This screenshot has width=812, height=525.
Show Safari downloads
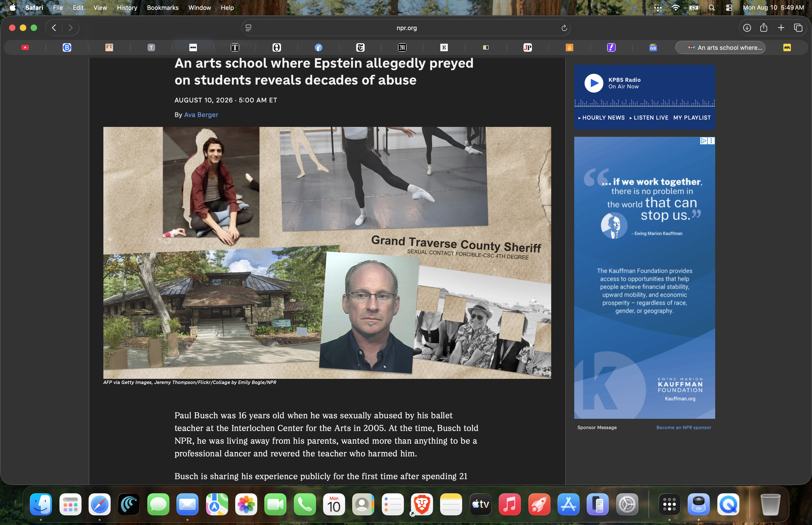point(747,28)
